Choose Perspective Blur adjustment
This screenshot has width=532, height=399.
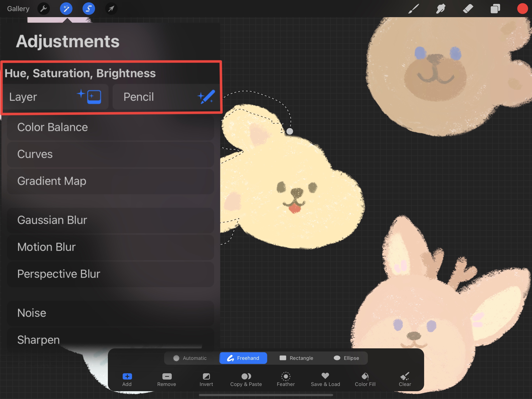[x=110, y=274]
